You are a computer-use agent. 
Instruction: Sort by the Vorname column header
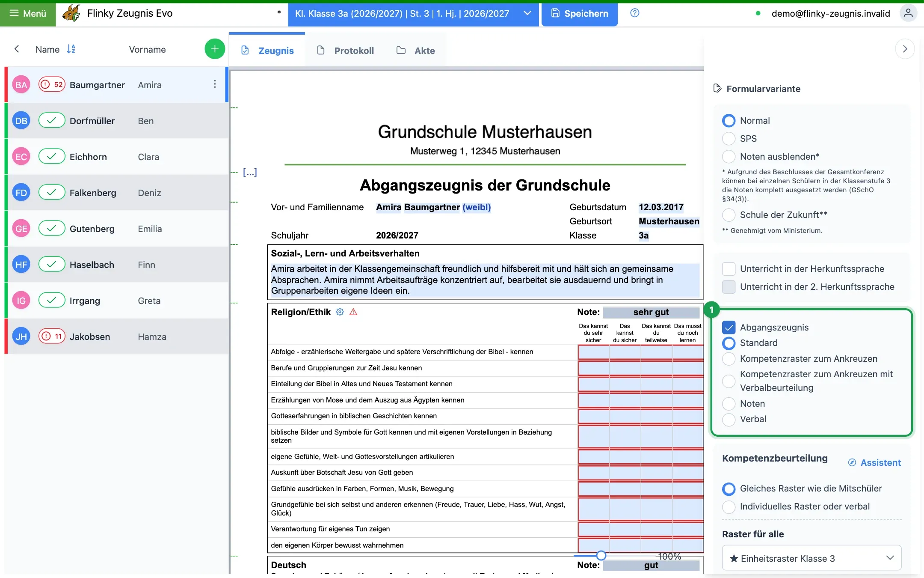[x=147, y=49]
